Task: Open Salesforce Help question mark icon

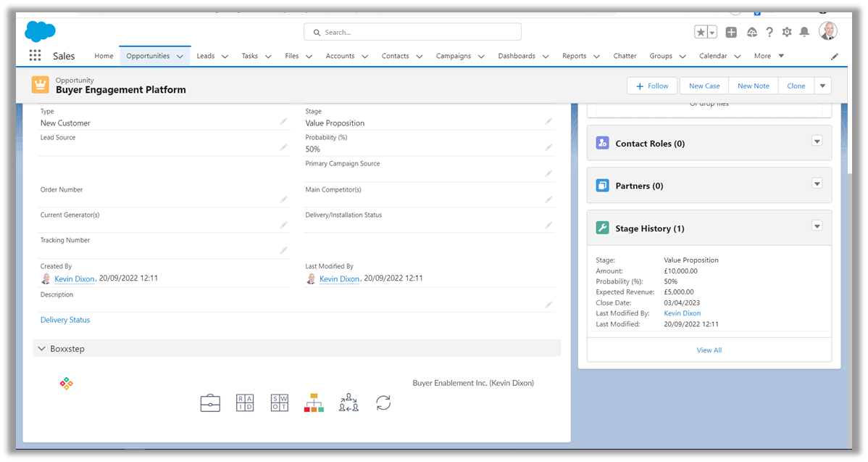Action: 769,32
